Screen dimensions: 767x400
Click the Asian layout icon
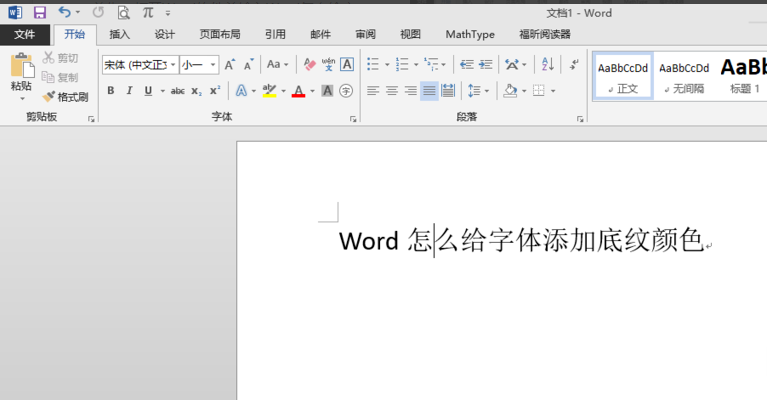512,64
